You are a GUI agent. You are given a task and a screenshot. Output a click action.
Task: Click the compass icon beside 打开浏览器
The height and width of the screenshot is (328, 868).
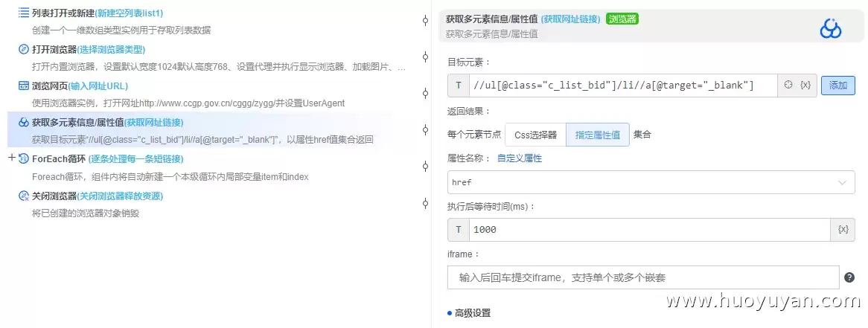24,49
